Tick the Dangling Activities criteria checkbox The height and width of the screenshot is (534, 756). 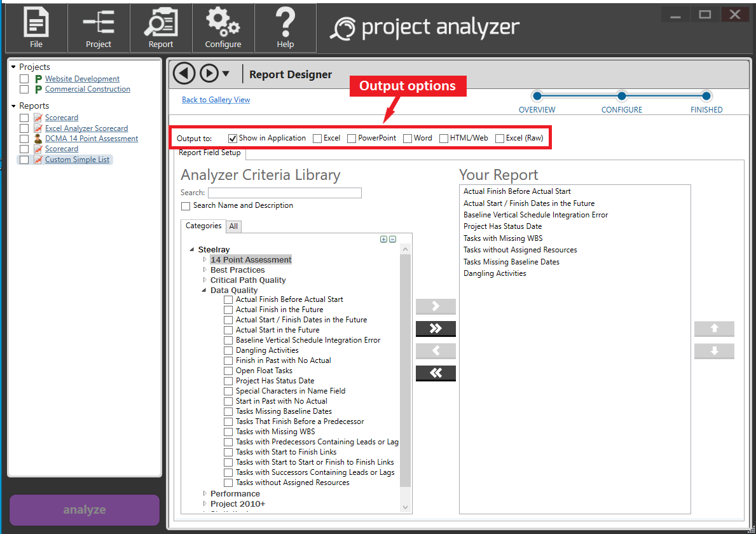point(228,350)
